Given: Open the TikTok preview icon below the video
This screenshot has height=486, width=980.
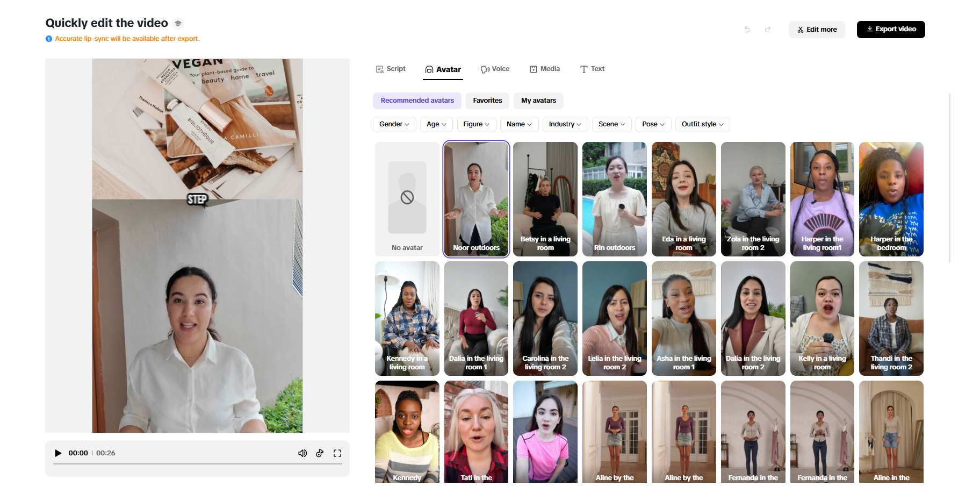Looking at the screenshot, I should click(320, 453).
